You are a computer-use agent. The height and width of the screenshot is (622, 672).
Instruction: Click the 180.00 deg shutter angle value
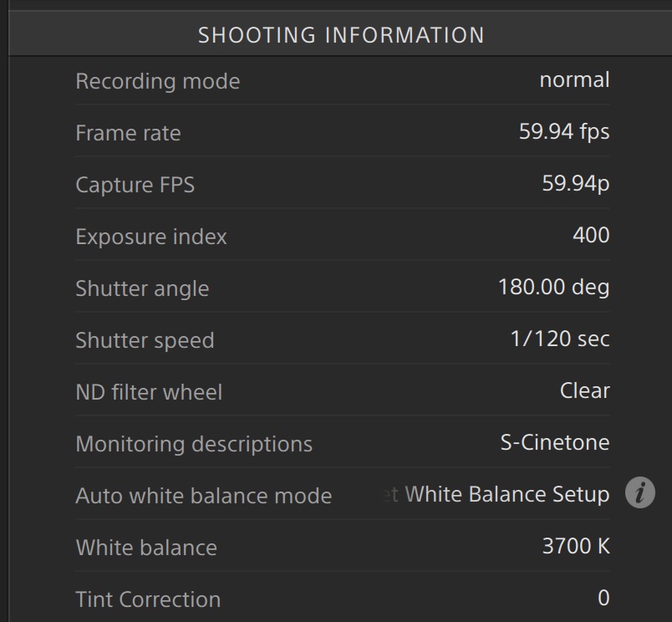pyautogui.click(x=553, y=288)
